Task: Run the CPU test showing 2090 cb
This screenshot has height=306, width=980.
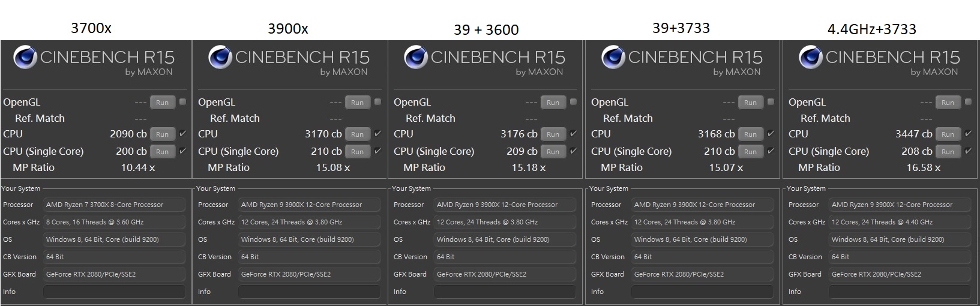Action: pyautogui.click(x=163, y=134)
